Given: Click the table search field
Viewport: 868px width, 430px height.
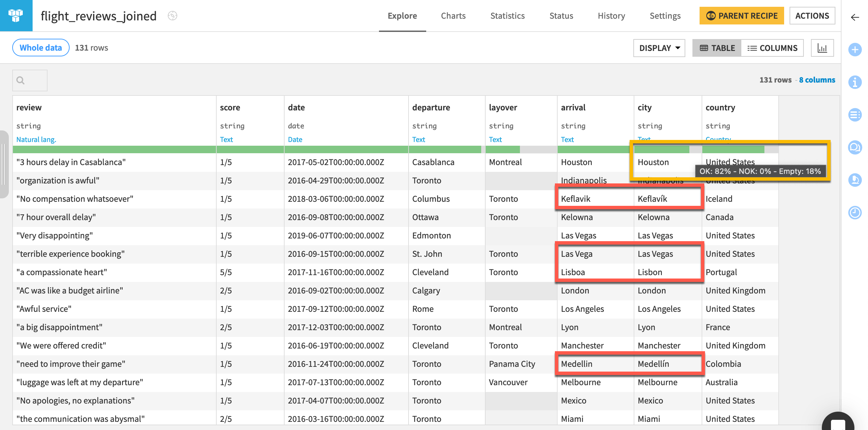Looking at the screenshot, I should (30, 80).
